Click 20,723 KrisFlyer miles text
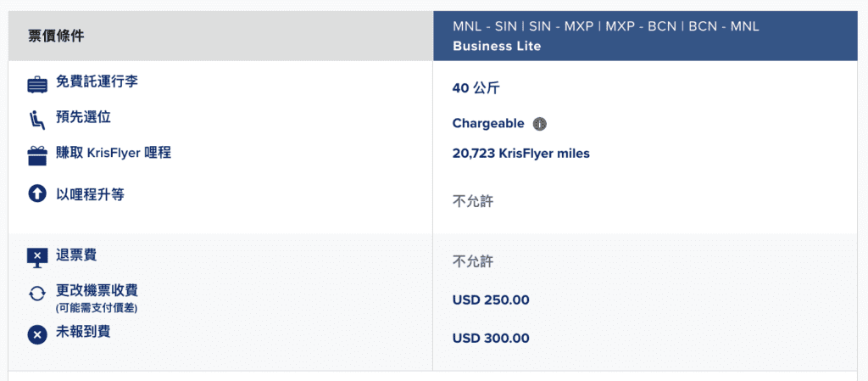Screen dimensions: 868x381 click(x=521, y=154)
